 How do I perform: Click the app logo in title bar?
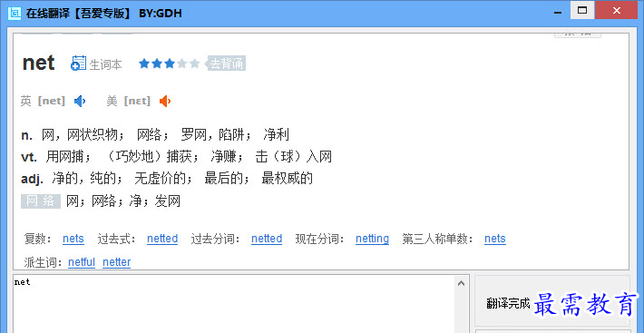point(15,13)
